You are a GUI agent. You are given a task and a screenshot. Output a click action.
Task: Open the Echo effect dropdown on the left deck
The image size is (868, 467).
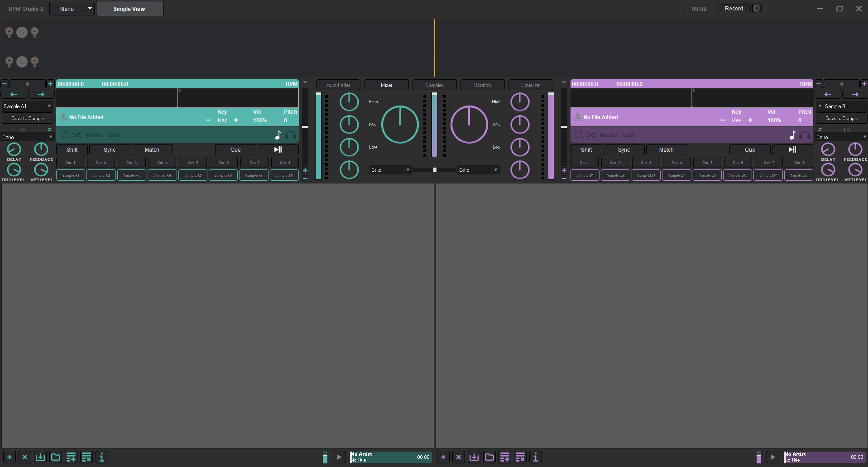tap(27, 137)
